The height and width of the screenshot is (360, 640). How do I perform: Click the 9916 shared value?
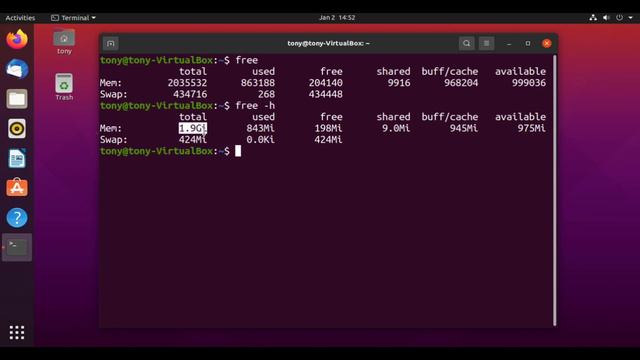coord(399,83)
